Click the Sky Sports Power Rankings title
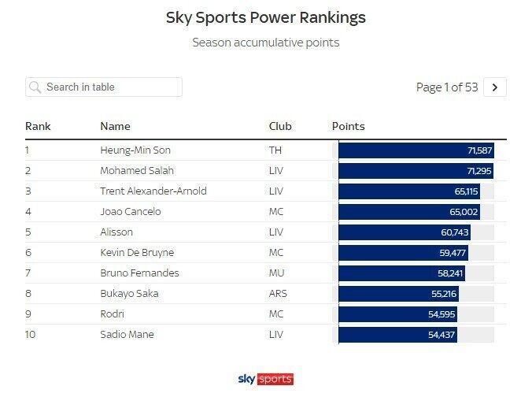 [266, 17]
